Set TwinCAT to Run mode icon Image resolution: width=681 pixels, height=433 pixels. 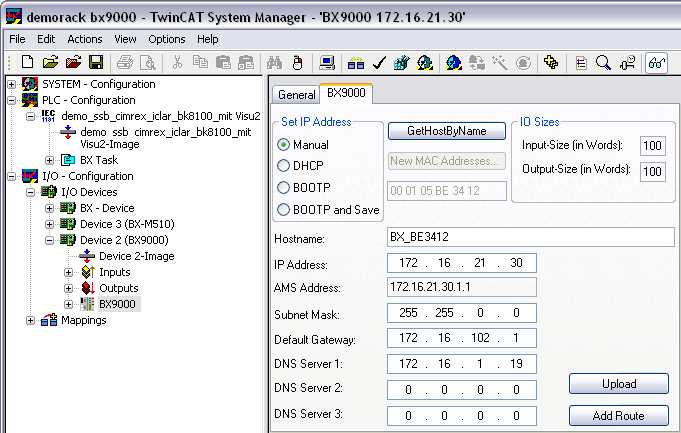pos(425,63)
